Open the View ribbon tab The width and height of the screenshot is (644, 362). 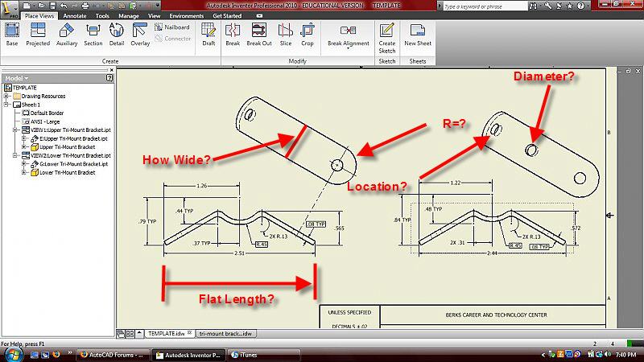point(154,16)
